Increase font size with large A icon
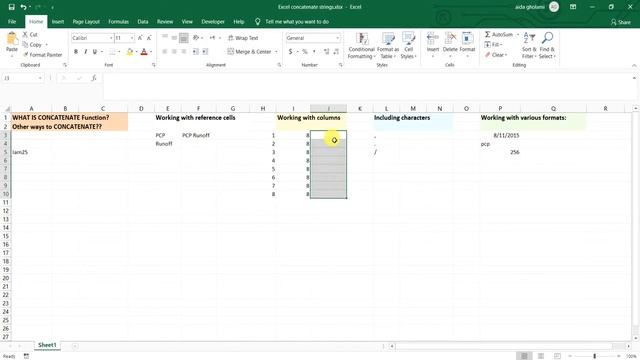Image resolution: width=640 pixels, height=360 pixels. click(140, 38)
